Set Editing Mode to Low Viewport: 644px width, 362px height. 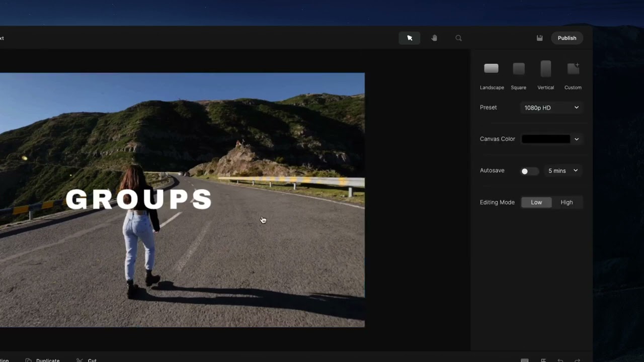pos(536,202)
